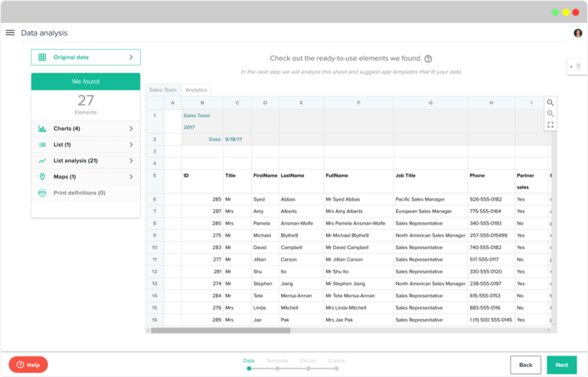Expand the List analysis (21) chevron

pyautogui.click(x=131, y=161)
